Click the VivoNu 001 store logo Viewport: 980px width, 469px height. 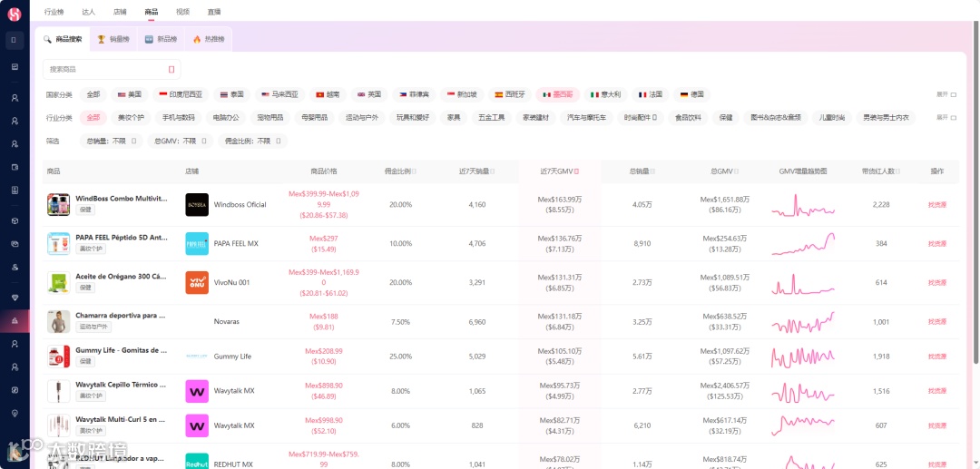tap(197, 282)
